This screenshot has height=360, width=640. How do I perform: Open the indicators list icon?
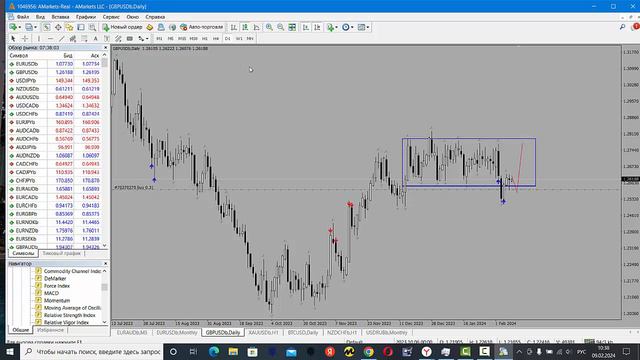point(330,27)
